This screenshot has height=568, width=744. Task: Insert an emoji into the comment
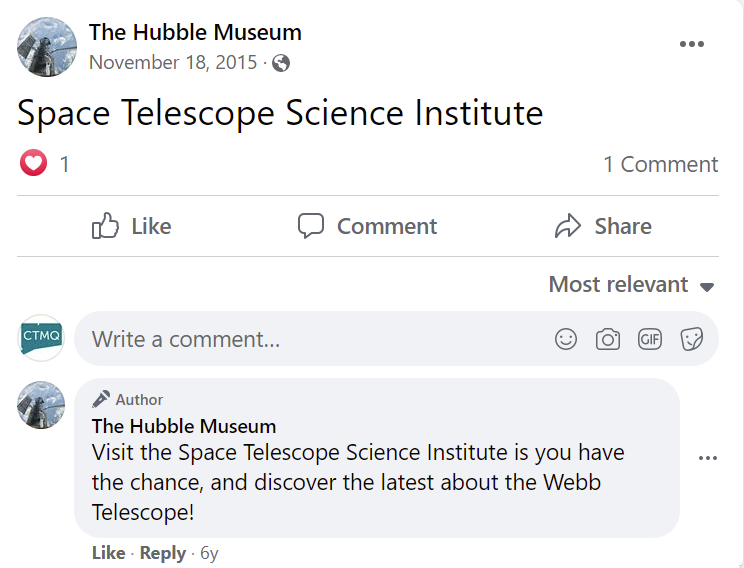point(566,339)
